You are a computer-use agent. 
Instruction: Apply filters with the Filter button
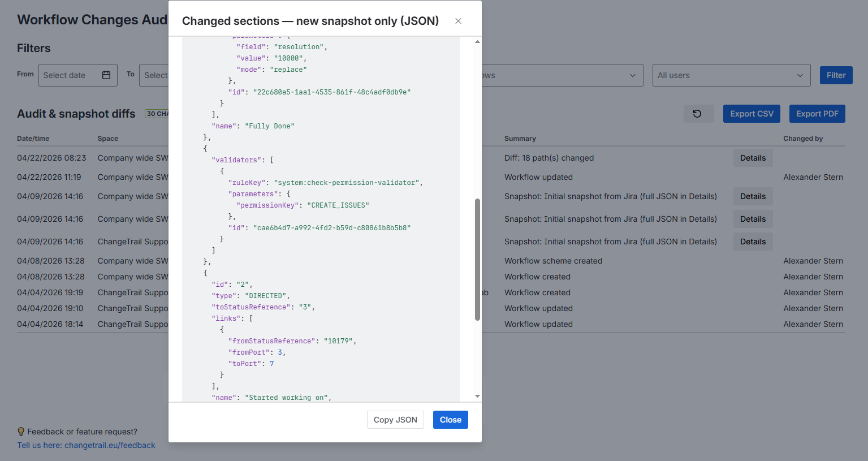836,75
